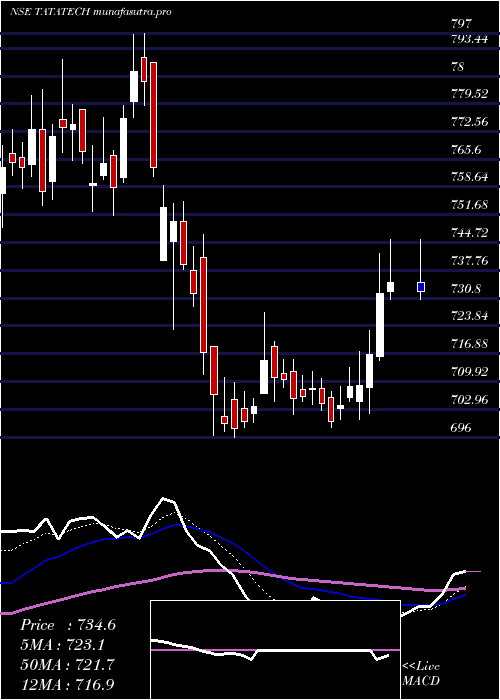
Task: Click the '50MA : 721.7' readout
Action: tap(67, 664)
